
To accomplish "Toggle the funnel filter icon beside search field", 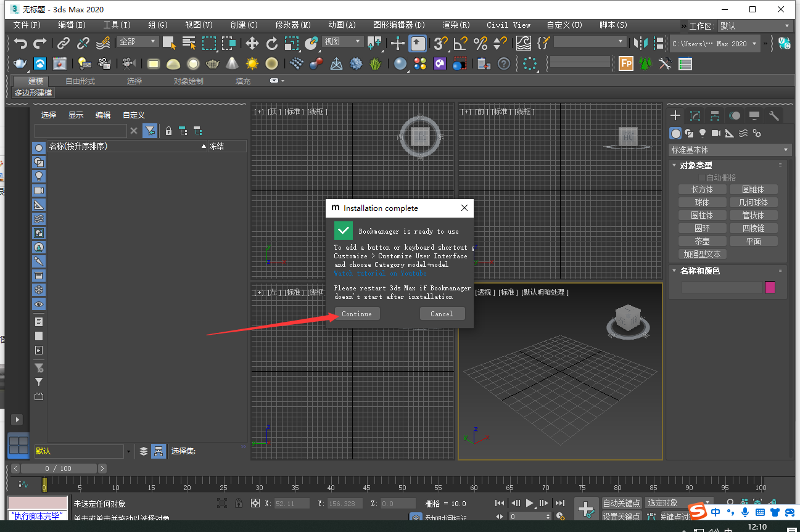I will click(150, 131).
